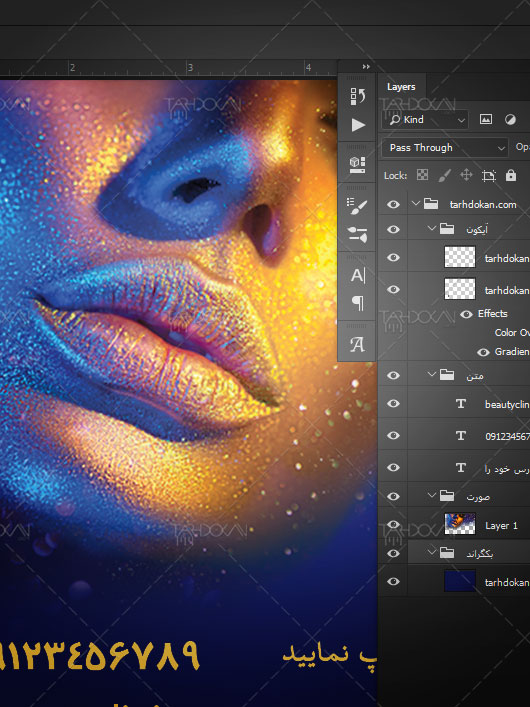Filter layers by adjustment layers icon

coord(510,119)
